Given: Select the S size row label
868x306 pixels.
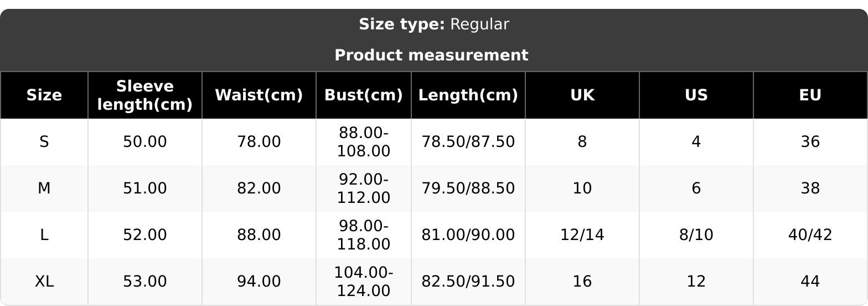Looking at the screenshot, I should [x=44, y=142].
